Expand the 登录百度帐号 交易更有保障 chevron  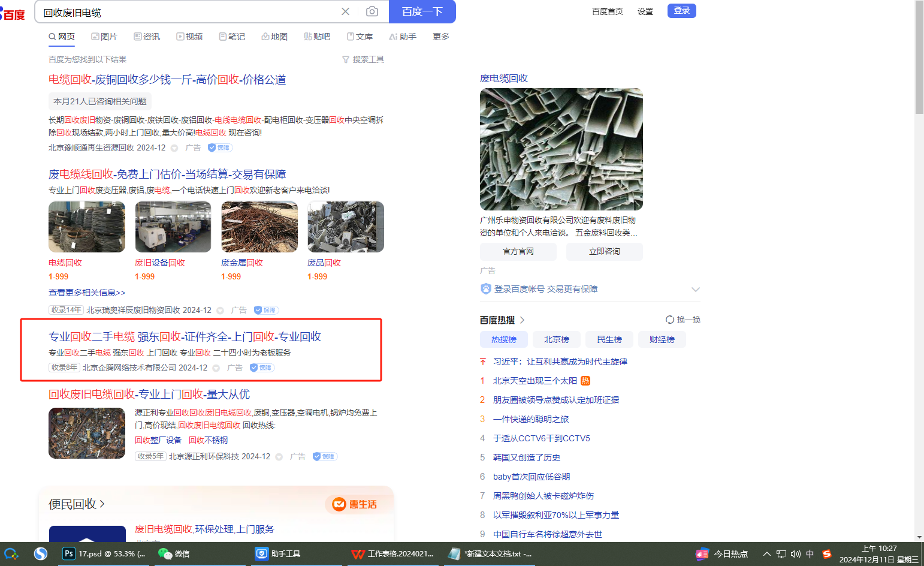click(695, 289)
